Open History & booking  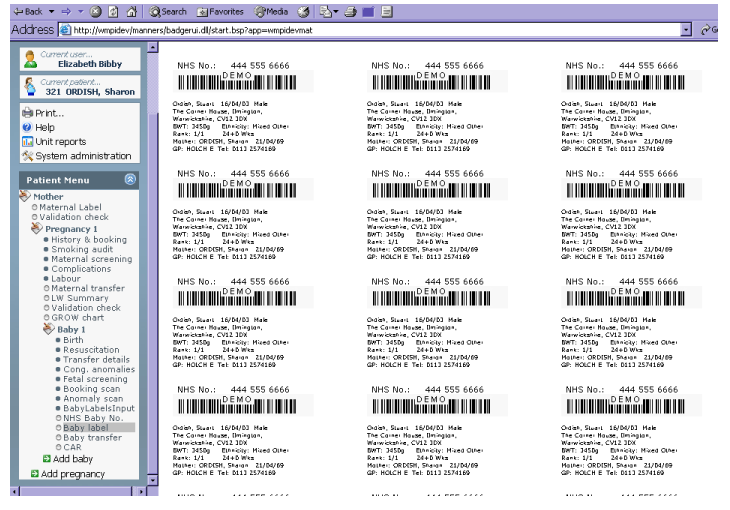tap(89, 239)
